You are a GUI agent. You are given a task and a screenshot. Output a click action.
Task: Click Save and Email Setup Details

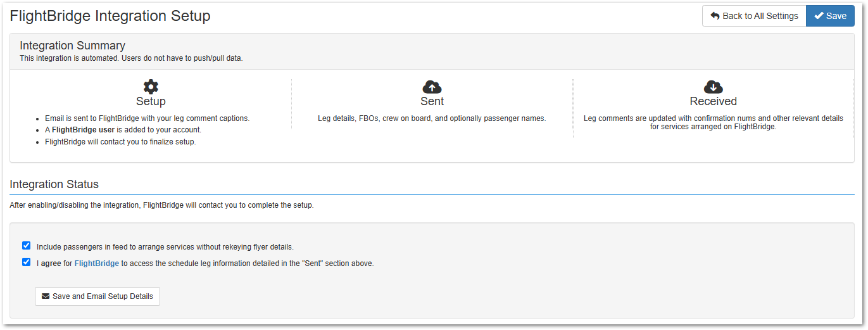97,296
